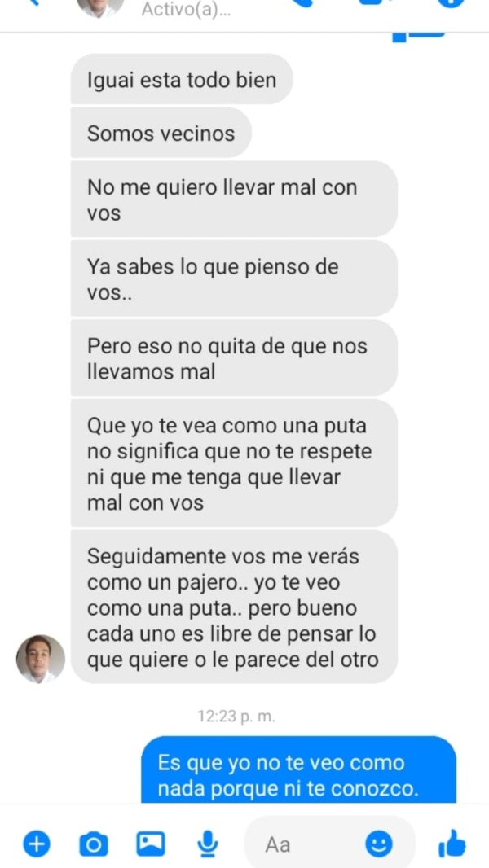Tap the microphone to record voice message
The image size is (489, 868).
(x=208, y=844)
